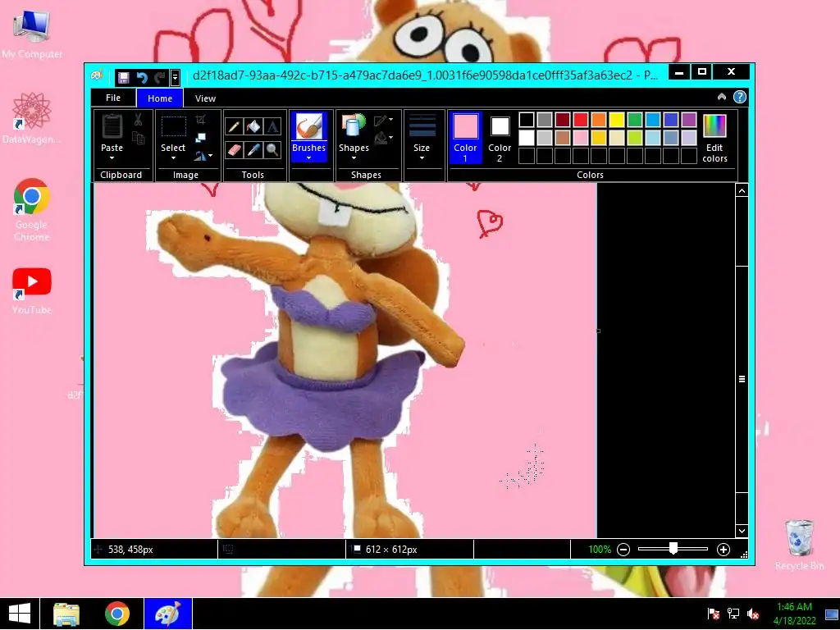The image size is (840, 630).
Task: Click the Copy icon in Clipboard group
Action: (138, 138)
